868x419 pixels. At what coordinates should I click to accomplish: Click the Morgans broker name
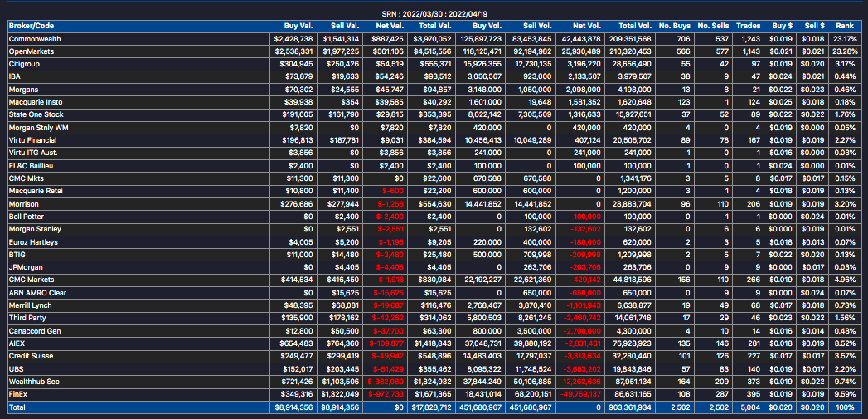(23, 90)
